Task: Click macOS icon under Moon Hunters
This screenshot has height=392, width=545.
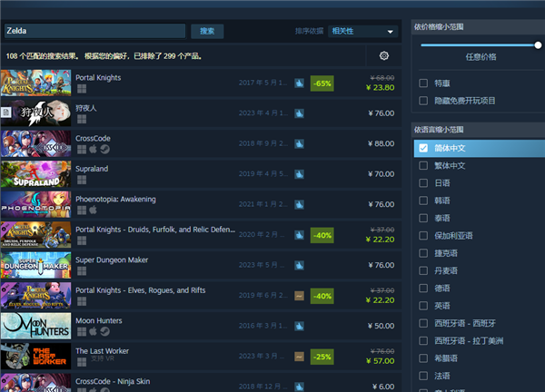Action: (x=94, y=331)
